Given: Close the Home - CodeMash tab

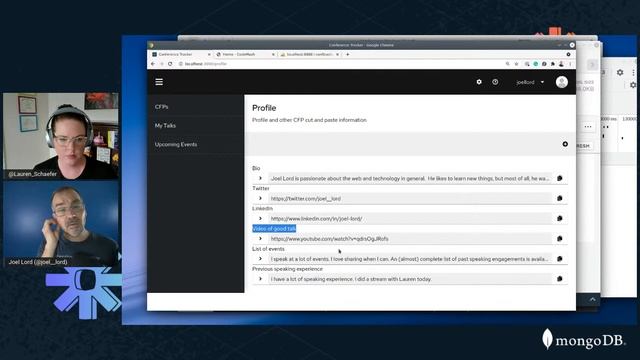Looking at the screenshot, I should click(x=273, y=54).
